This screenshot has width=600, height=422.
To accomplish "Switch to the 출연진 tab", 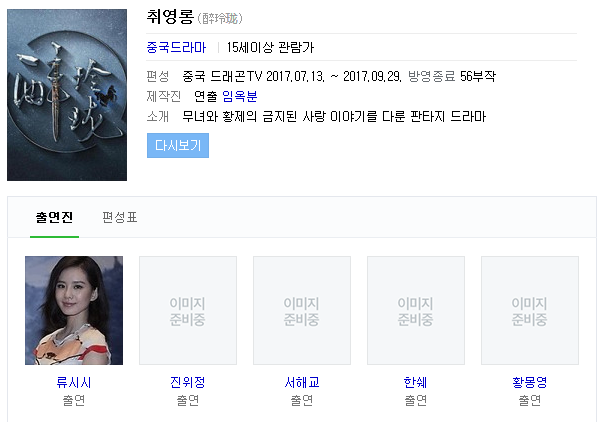I will click(54, 217).
